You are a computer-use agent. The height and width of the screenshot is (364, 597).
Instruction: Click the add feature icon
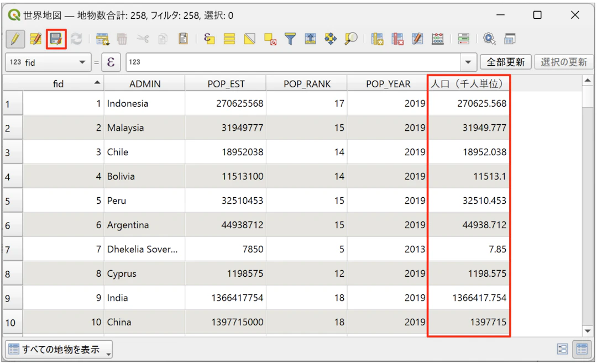(102, 39)
